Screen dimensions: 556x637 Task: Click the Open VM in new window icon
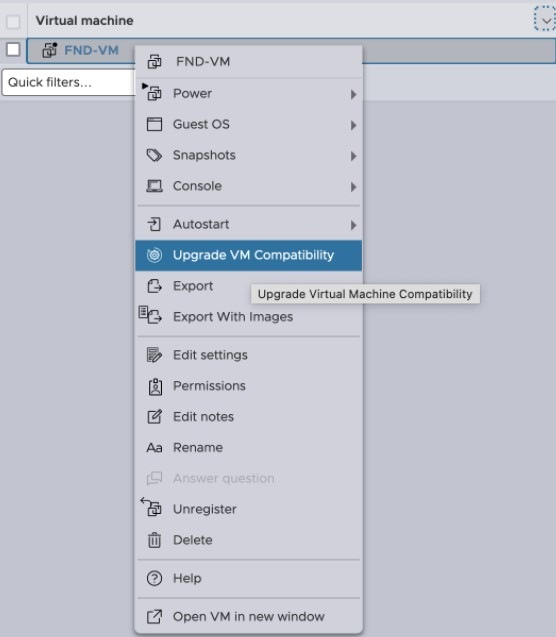point(154,617)
